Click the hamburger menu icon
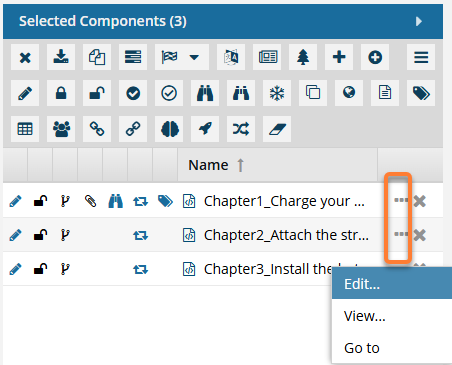The width and height of the screenshot is (452, 365). [x=421, y=57]
